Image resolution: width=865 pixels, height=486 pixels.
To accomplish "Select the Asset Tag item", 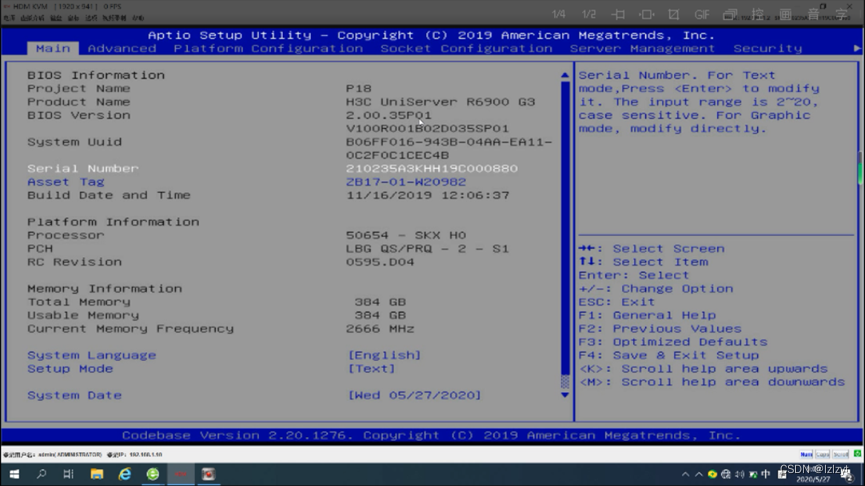I will (x=66, y=182).
